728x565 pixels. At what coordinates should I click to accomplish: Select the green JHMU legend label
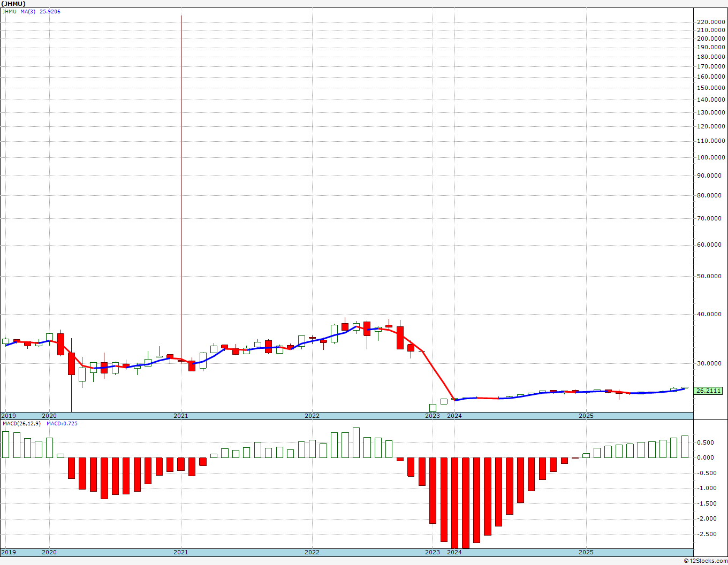(9, 11)
